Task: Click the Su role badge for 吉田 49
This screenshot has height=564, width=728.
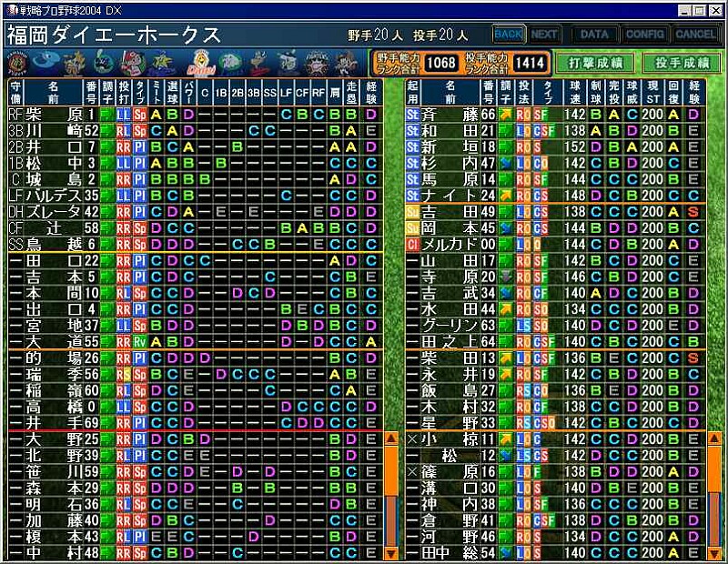Action: [x=412, y=212]
